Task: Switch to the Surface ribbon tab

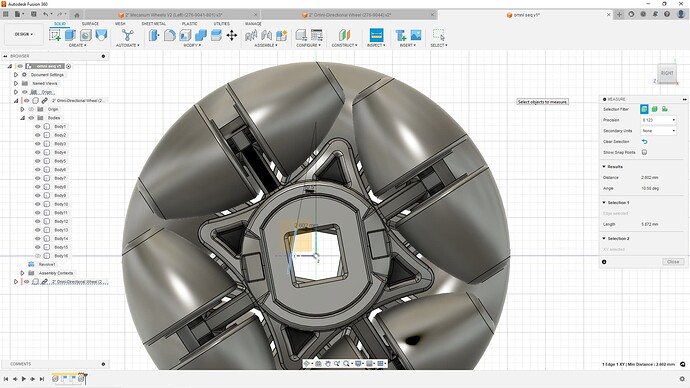Action: (x=90, y=24)
